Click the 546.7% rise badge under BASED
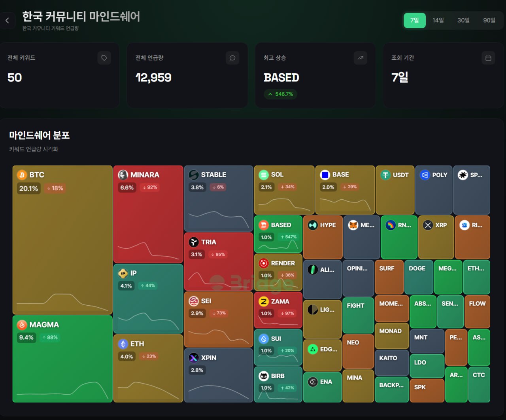Screen dimensions: 506x420 pyautogui.click(x=281, y=94)
